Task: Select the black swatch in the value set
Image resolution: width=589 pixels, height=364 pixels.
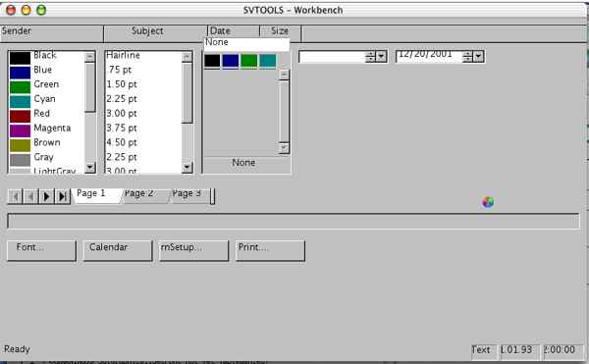Action: coord(212,61)
